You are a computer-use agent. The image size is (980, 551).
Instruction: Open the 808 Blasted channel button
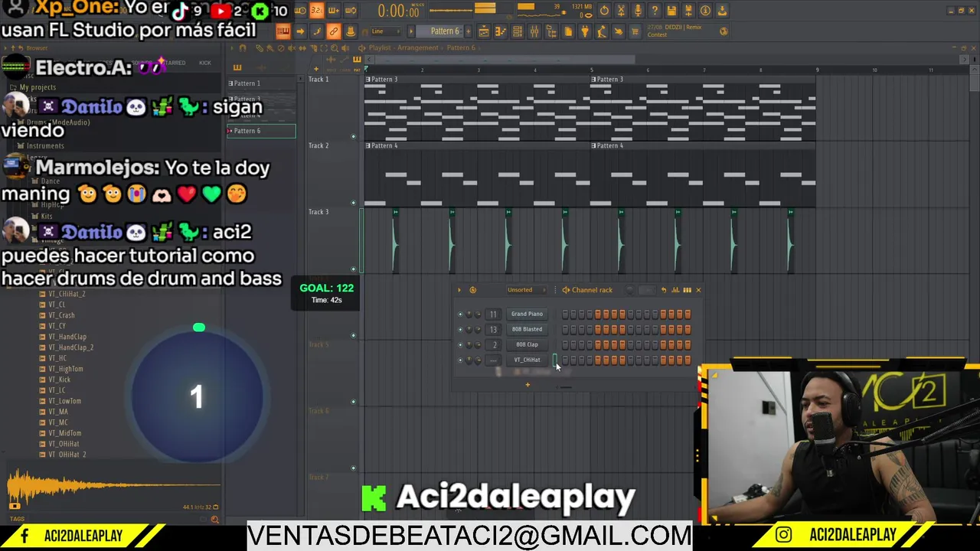(x=527, y=329)
